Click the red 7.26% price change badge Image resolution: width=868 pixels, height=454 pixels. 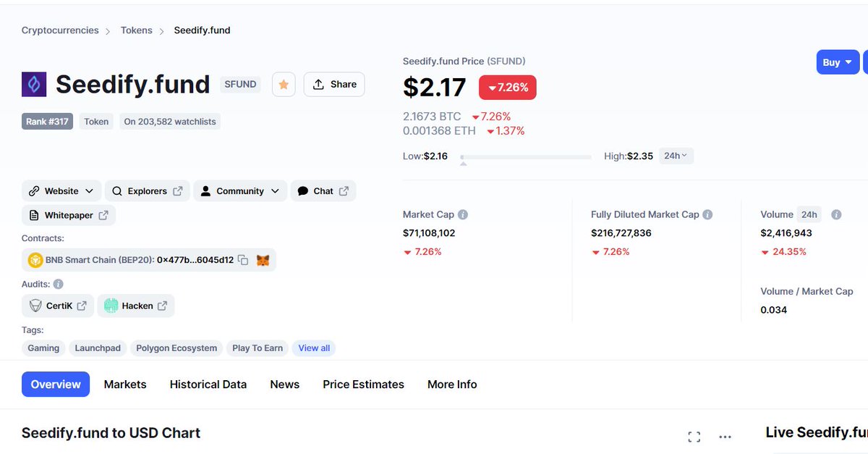[508, 88]
